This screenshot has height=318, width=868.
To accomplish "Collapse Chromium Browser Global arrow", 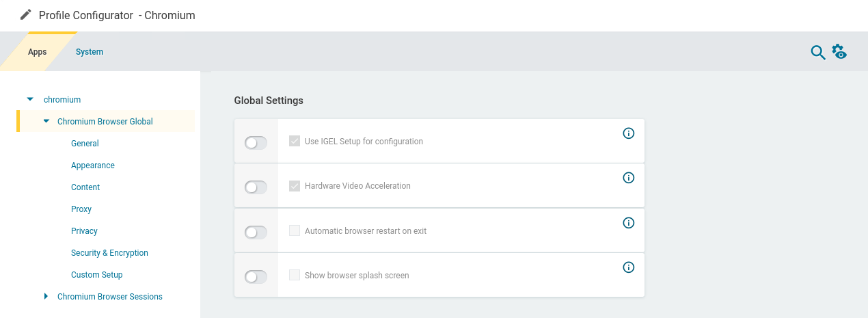I will click(46, 122).
